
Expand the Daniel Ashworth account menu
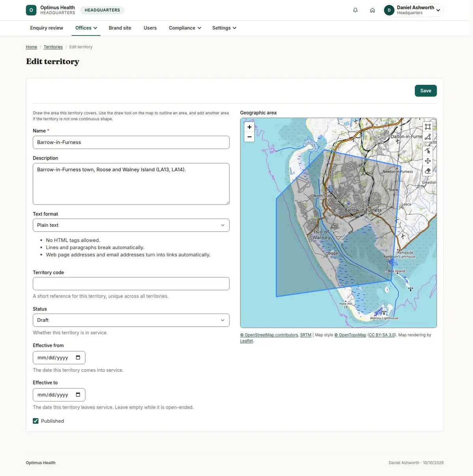click(x=413, y=10)
